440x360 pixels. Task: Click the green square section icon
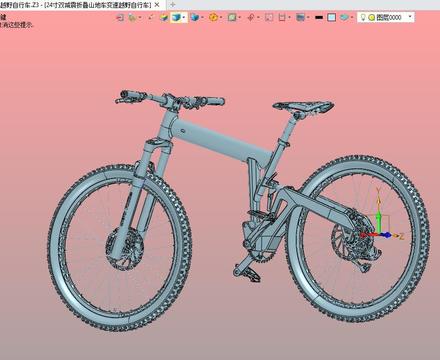(232, 17)
